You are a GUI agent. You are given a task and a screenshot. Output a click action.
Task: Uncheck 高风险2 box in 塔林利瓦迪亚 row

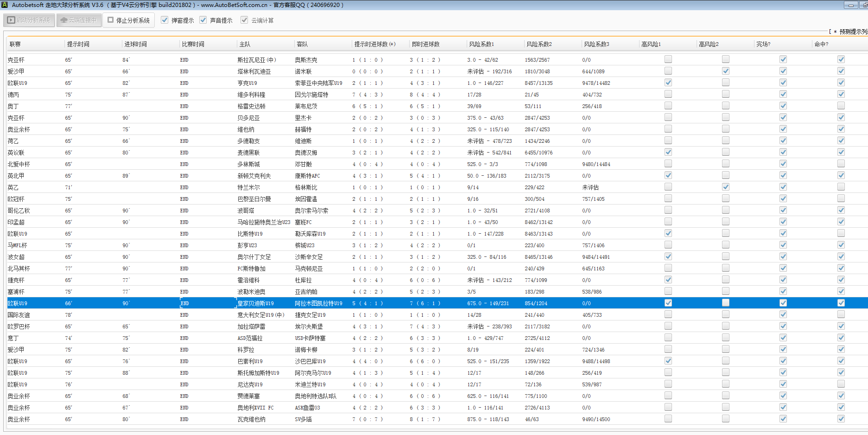click(x=725, y=71)
